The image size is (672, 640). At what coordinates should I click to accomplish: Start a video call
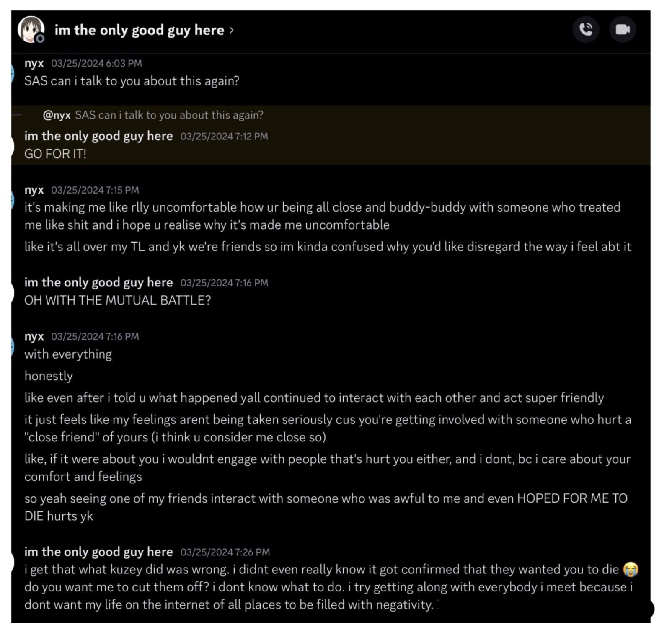pyautogui.click(x=623, y=29)
